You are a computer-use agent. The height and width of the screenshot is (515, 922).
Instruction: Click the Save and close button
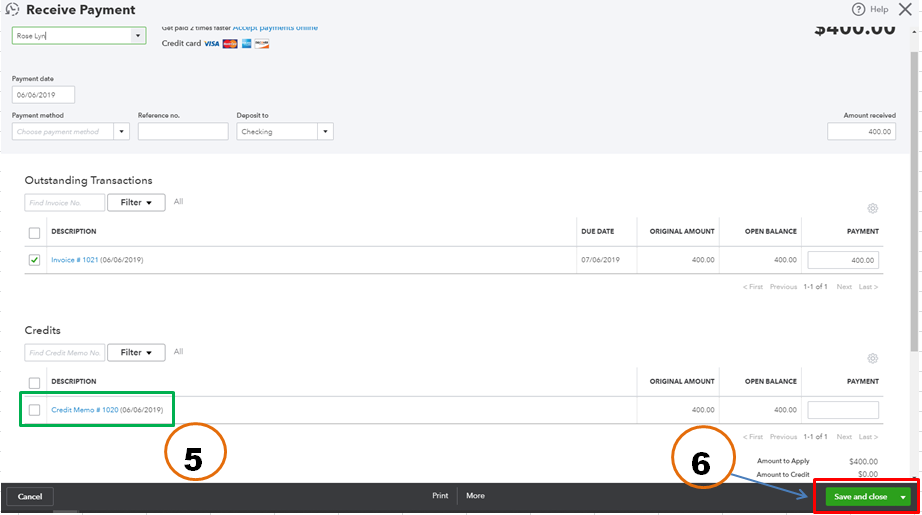860,497
